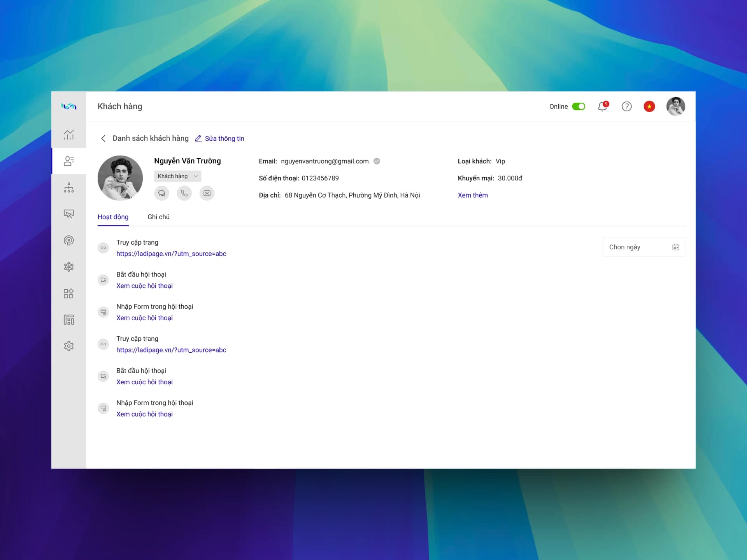Image resolution: width=747 pixels, height=560 pixels.
Task: Click phone number 0123456789
Action: (x=320, y=178)
